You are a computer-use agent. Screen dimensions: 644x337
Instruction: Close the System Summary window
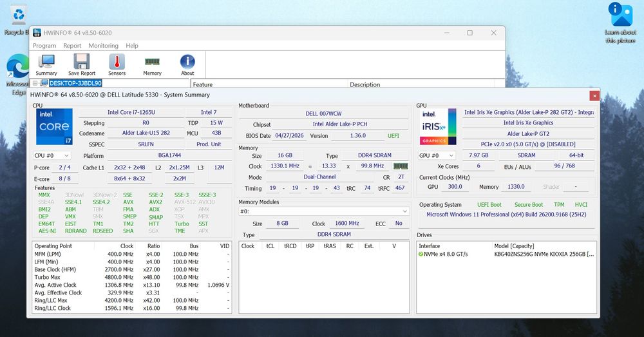594,95
